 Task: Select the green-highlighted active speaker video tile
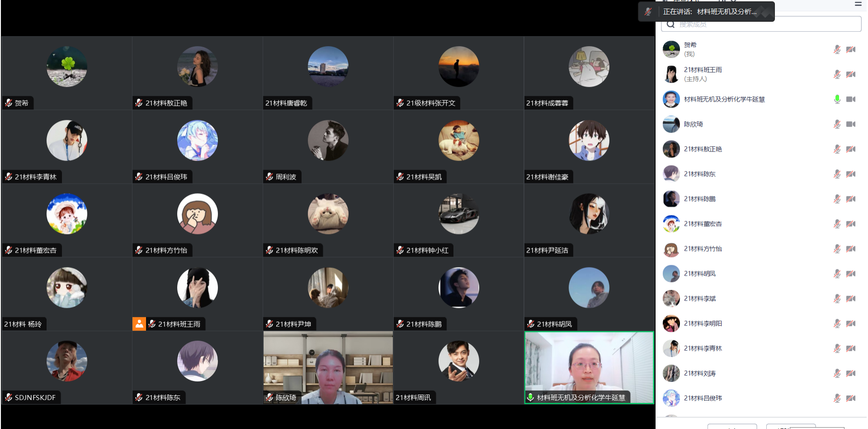[589, 367]
